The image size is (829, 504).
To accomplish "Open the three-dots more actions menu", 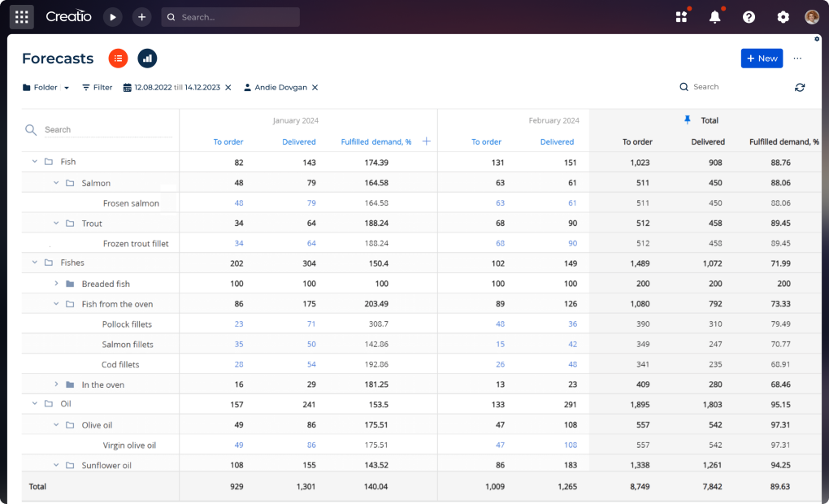I will point(797,59).
